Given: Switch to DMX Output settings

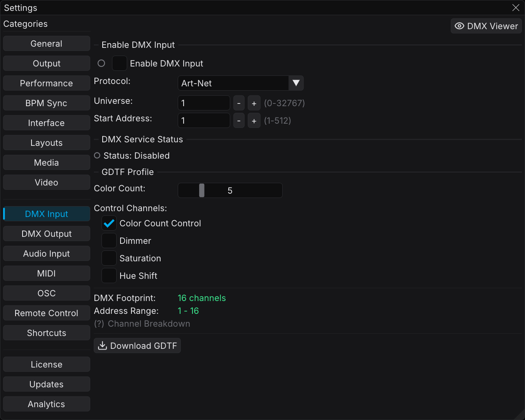Looking at the screenshot, I should point(47,234).
